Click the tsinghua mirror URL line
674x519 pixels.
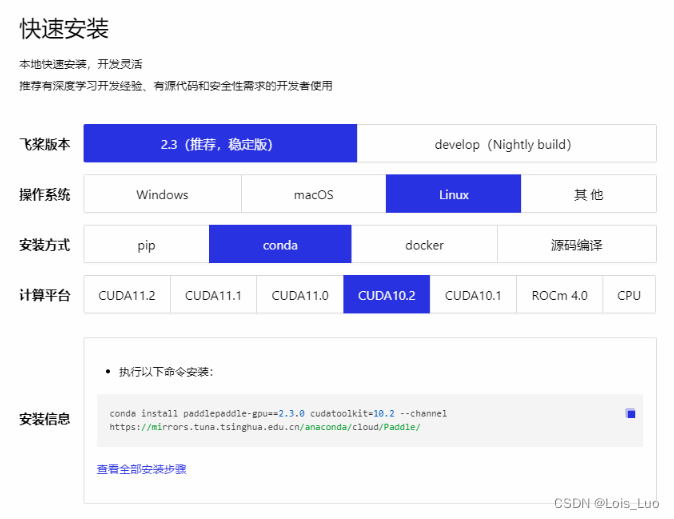pos(265,427)
